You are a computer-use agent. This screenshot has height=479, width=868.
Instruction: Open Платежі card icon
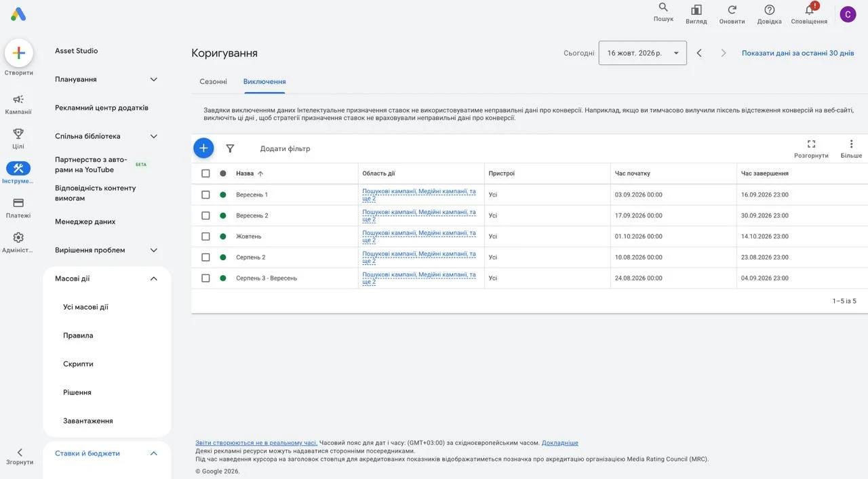pyautogui.click(x=18, y=203)
